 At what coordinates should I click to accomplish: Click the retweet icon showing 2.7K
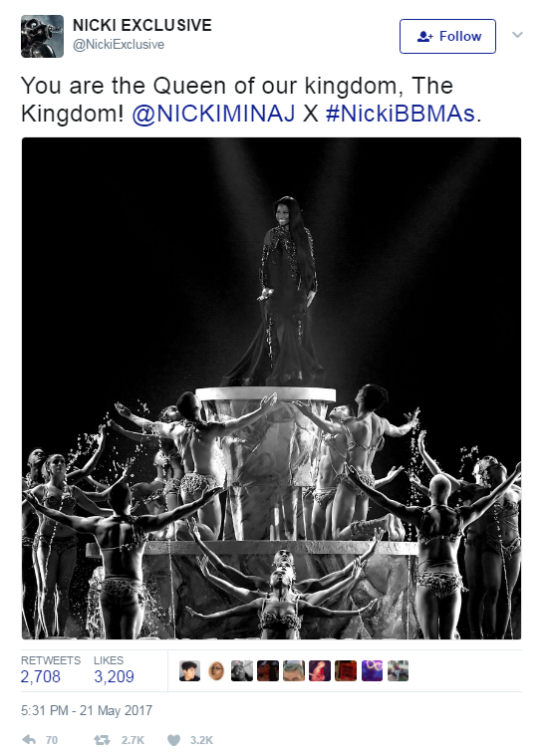[102, 740]
